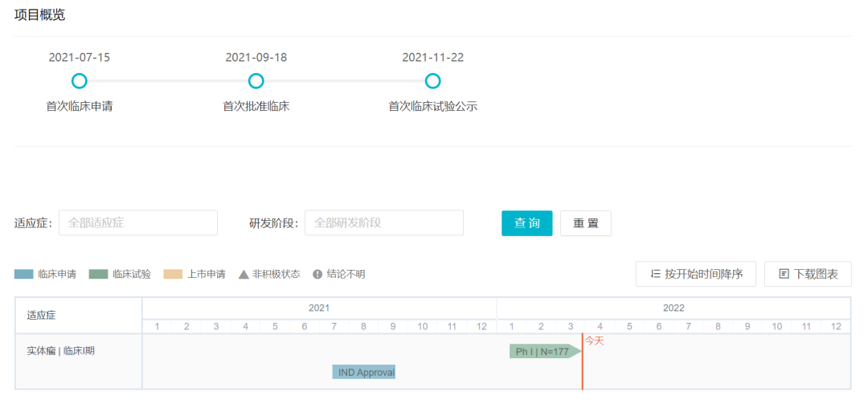
Task: Open the 适应症 dropdown field
Action: point(137,222)
